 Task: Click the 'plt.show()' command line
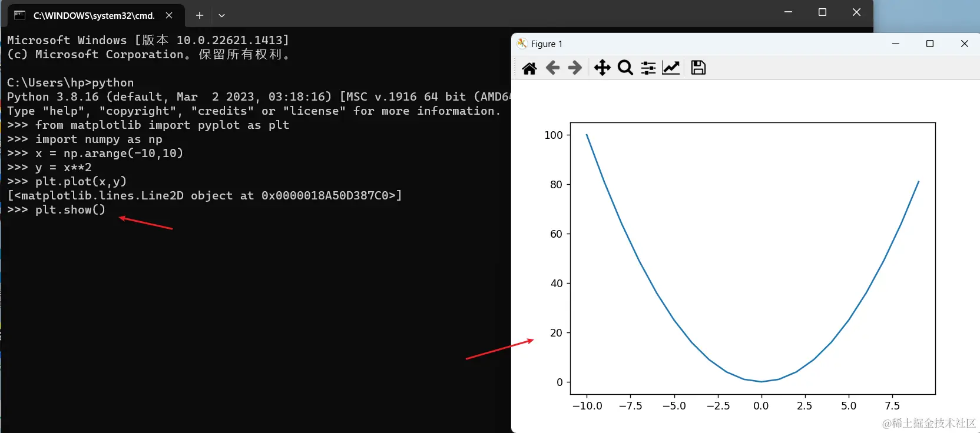pos(57,210)
